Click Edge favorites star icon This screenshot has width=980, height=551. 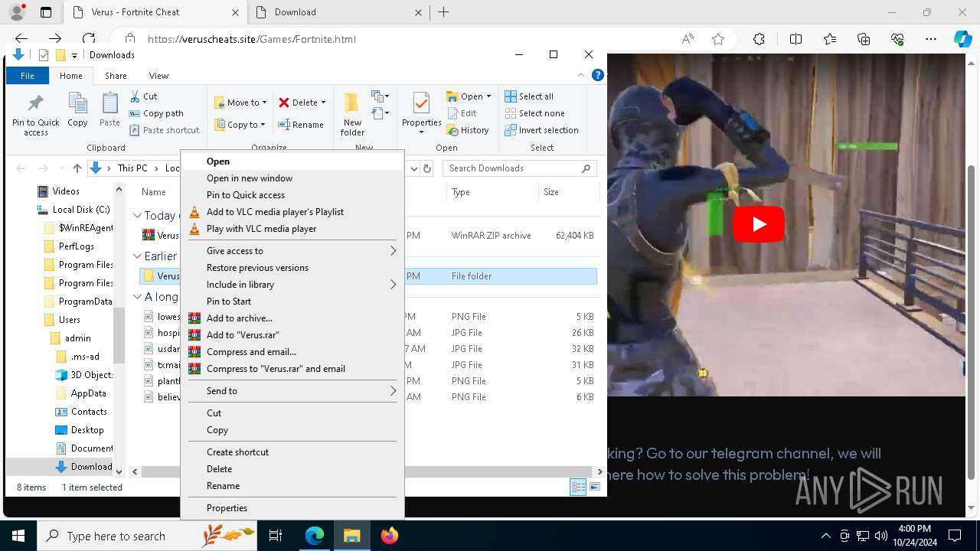coord(718,39)
